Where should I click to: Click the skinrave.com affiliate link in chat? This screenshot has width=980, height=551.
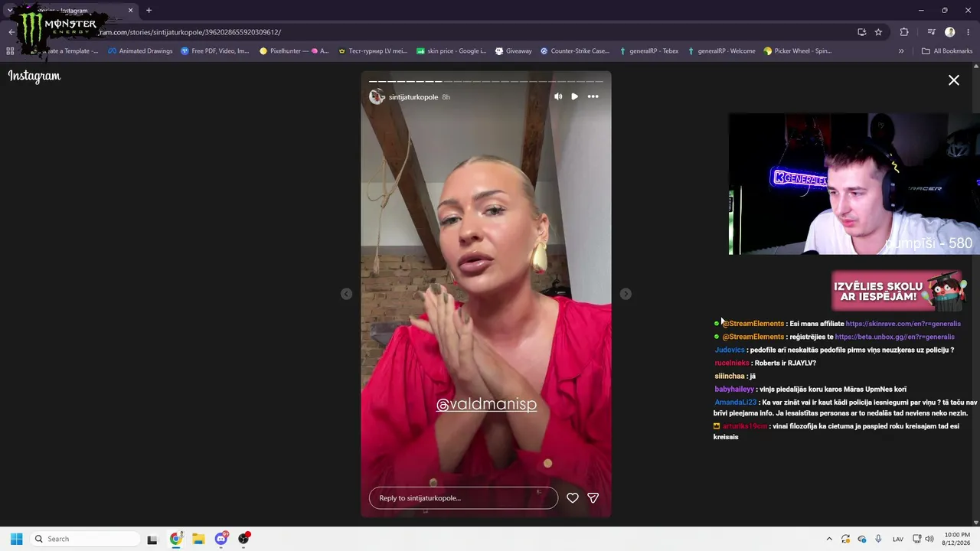(903, 324)
